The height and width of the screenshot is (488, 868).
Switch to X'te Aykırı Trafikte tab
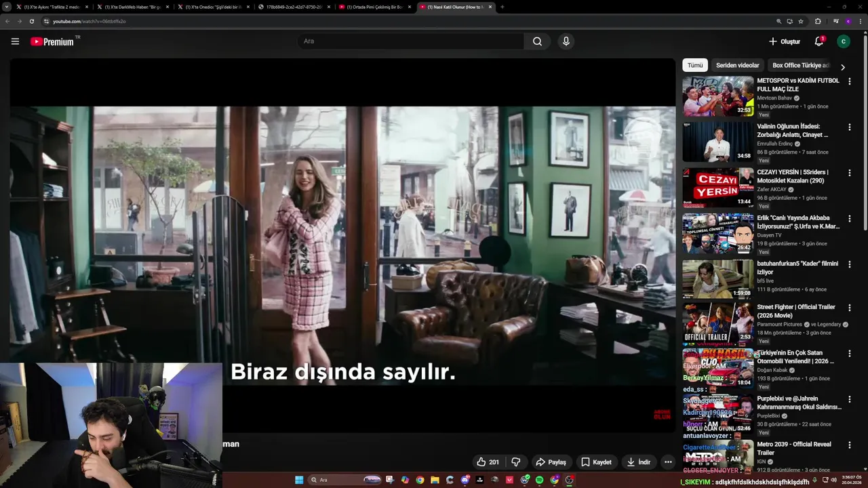click(x=52, y=7)
